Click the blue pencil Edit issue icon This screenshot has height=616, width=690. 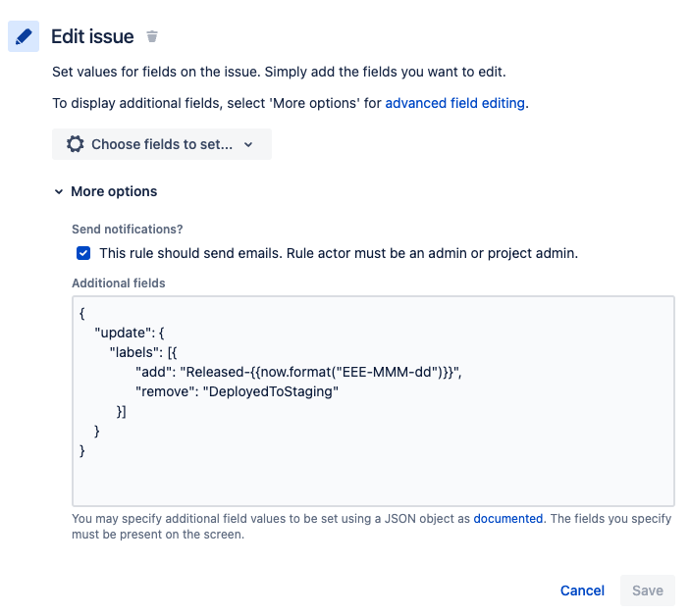[x=24, y=36]
